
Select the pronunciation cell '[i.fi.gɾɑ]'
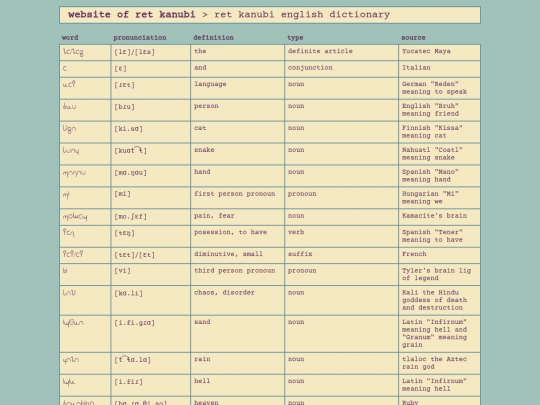click(x=150, y=334)
